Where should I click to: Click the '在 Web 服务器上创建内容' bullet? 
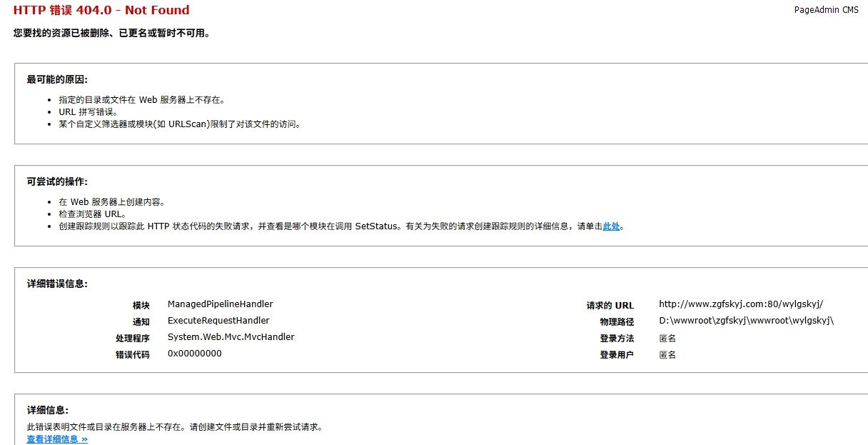pyautogui.click(x=112, y=202)
